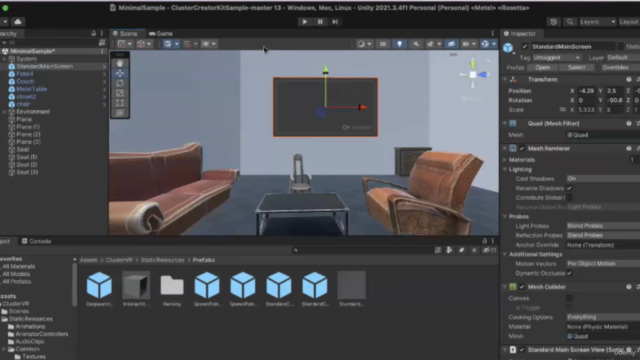
Task: Switch to the Game tab
Action: [161, 33]
